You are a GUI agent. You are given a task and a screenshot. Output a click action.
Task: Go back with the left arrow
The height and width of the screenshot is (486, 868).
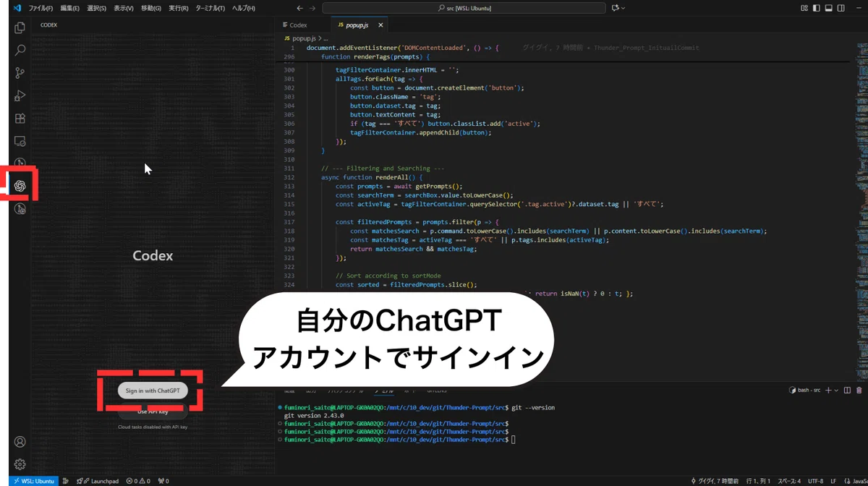click(x=300, y=8)
